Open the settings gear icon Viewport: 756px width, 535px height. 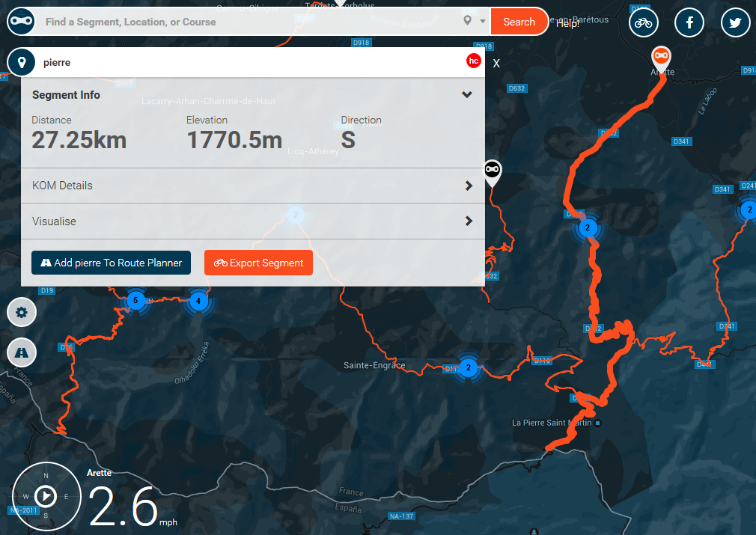pyautogui.click(x=22, y=312)
